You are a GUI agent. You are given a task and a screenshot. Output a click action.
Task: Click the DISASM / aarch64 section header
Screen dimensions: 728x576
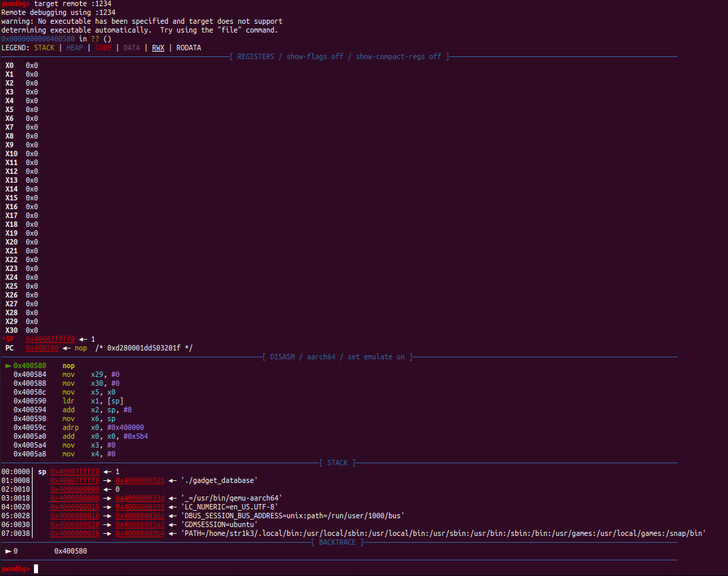click(x=337, y=357)
